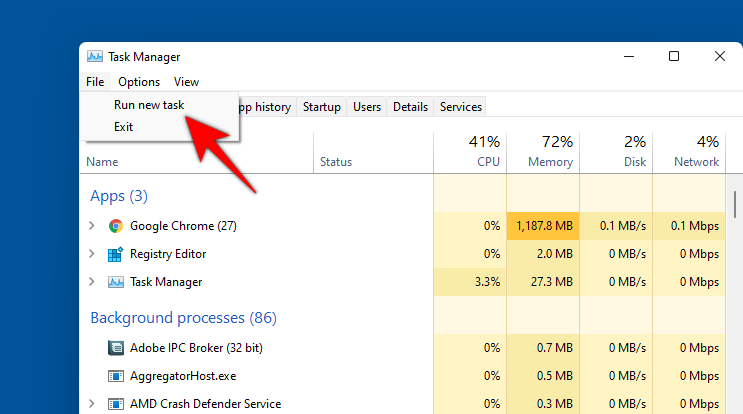Viewport: 743px width, 414px height.
Task: Expand the Task Manager process entry
Action: click(x=93, y=282)
